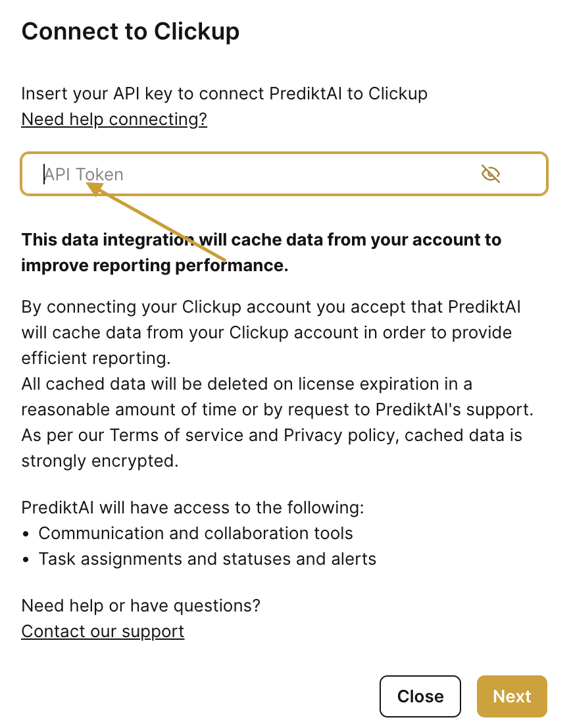571x728 pixels.
Task: Click into the API Token input field
Action: point(263,174)
